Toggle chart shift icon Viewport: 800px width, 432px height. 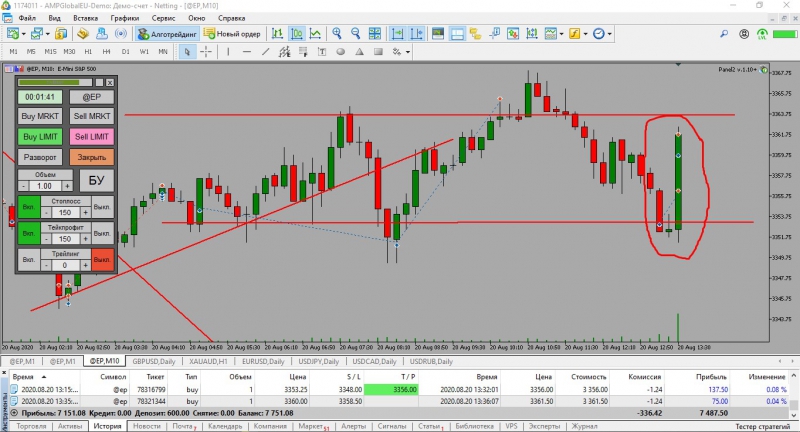pos(416,34)
